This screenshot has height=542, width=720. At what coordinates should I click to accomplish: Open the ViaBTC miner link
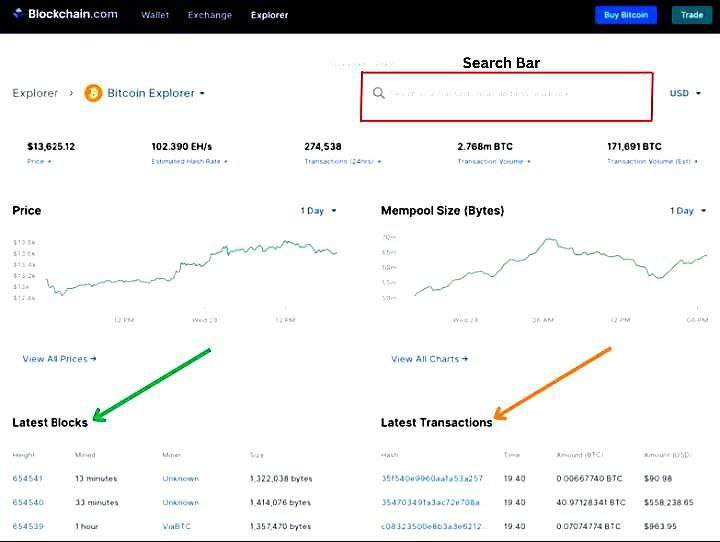pos(176,526)
